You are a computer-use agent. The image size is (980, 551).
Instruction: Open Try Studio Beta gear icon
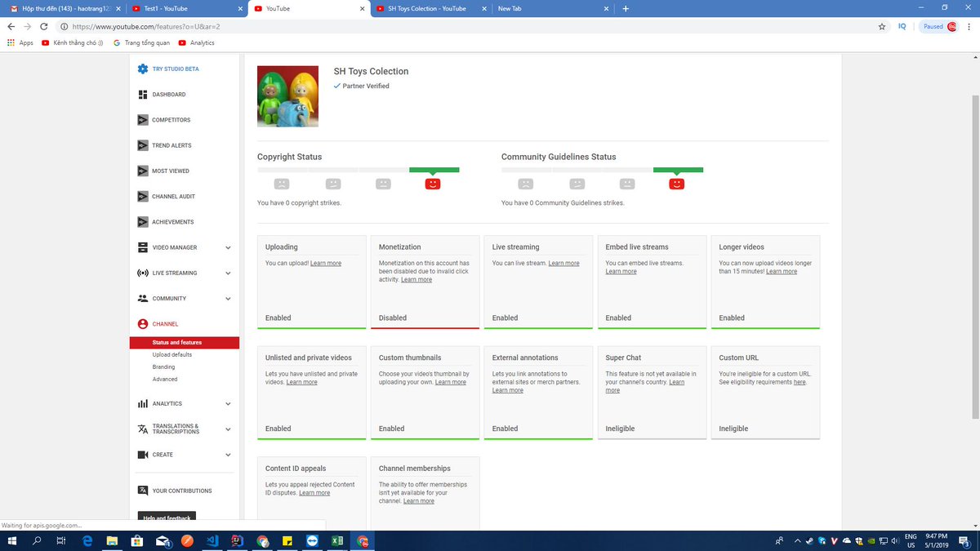(143, 69)
